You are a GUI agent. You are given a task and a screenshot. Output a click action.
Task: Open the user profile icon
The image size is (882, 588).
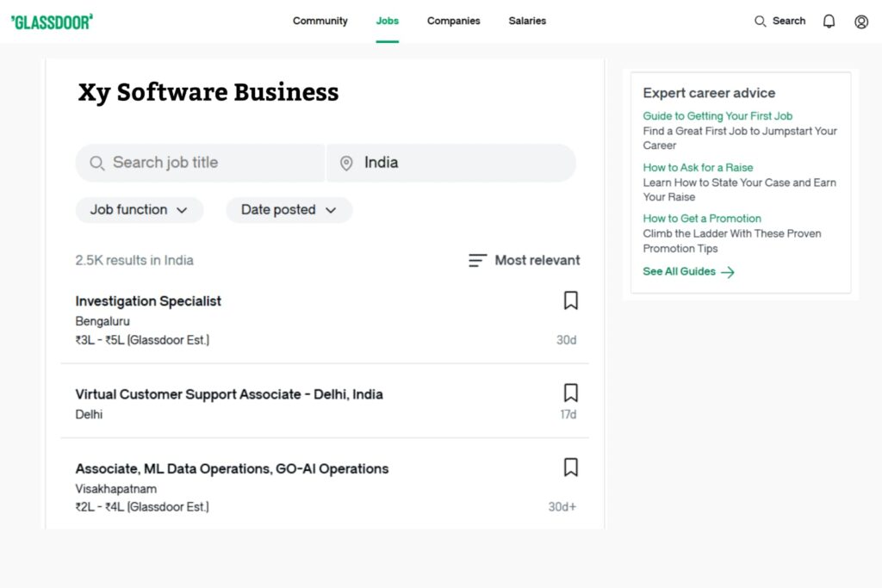(860, 22)
